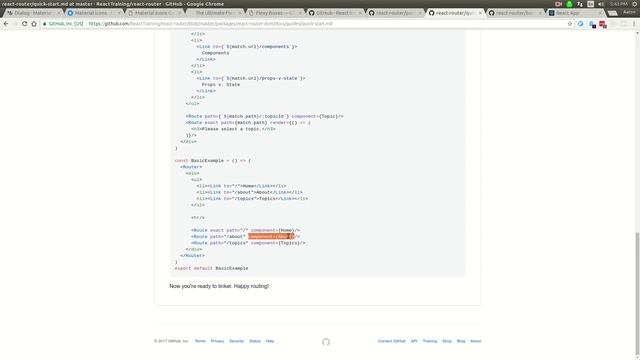
Task: Reload the page with the refresh icon
Action: pyautogui.click(x=24, y=24)
